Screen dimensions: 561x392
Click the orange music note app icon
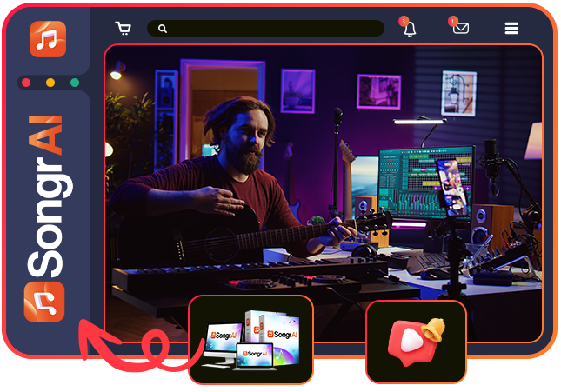[47, 39]
